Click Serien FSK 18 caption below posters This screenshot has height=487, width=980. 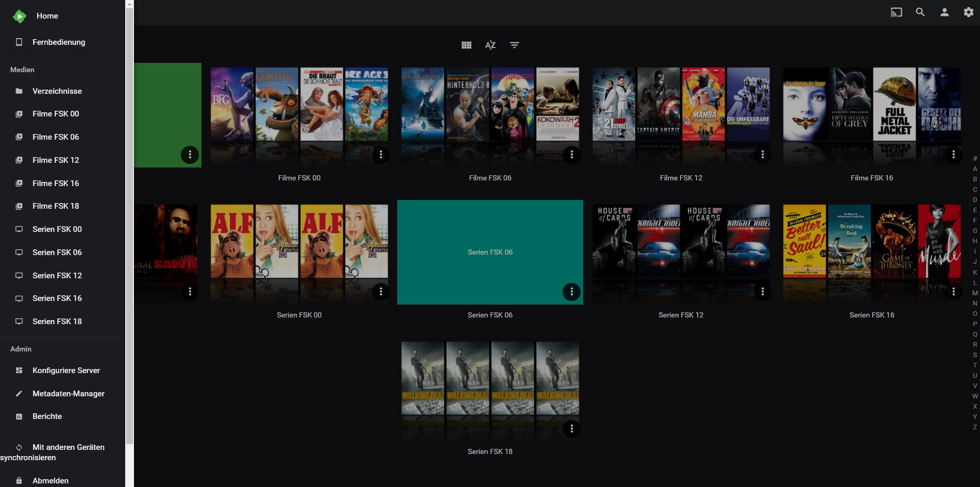490,451
